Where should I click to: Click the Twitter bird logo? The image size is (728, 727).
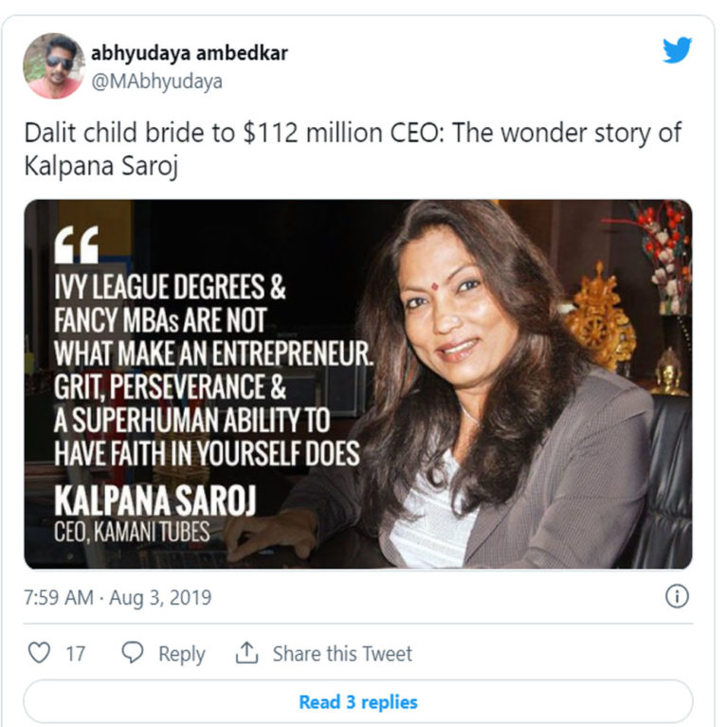click(677, 50)
